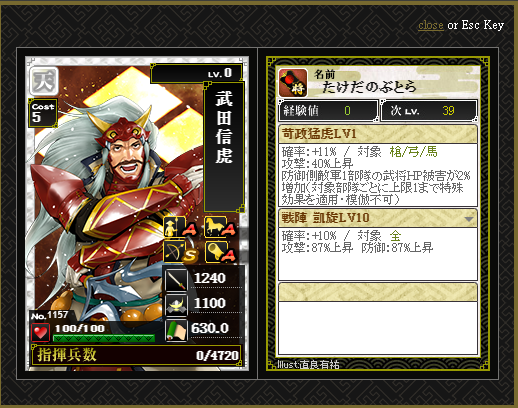Screen dimensions: 518x408
Task: Click the 天 rarity badge
Action: [44, 81]
